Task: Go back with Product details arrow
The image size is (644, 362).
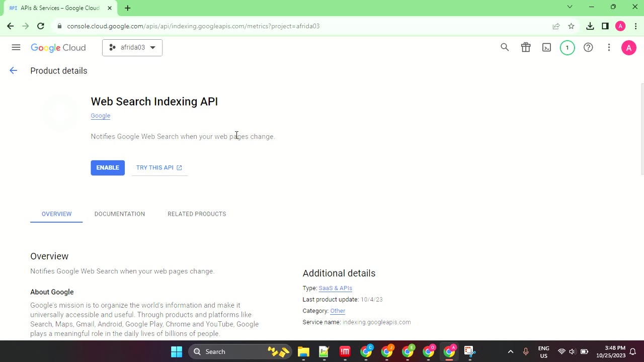Action: (14, 71)
